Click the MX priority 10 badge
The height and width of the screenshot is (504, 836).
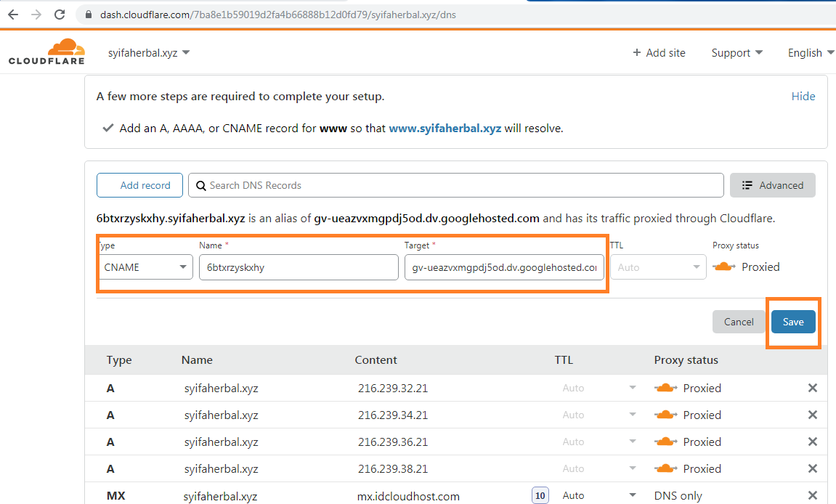click(540, 495)
